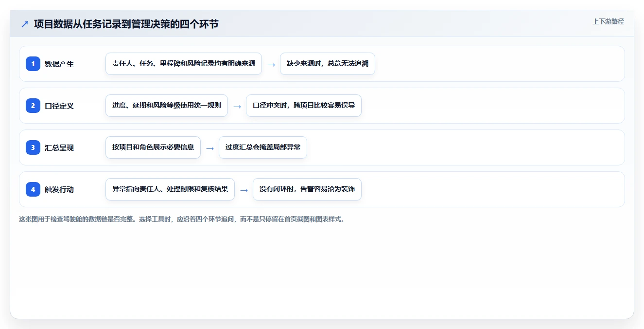Click the 触发行动 step label
The image size is (644, 329).
coord(59,189)
